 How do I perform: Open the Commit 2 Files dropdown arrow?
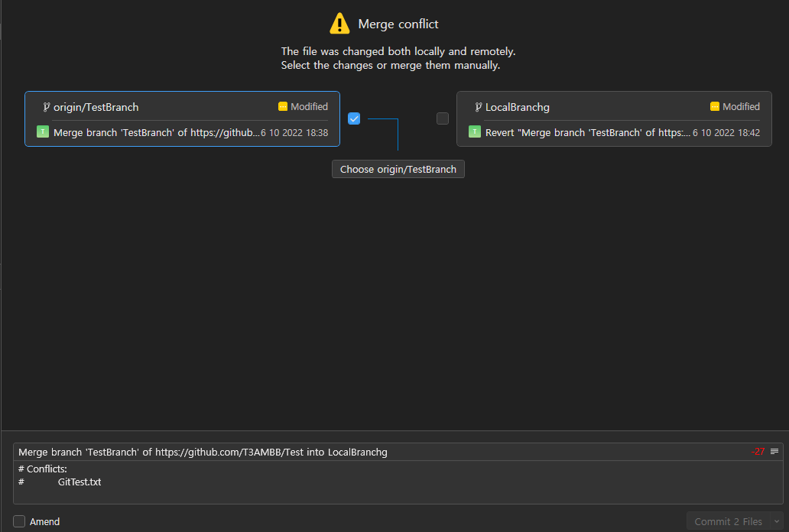(778, 521)
